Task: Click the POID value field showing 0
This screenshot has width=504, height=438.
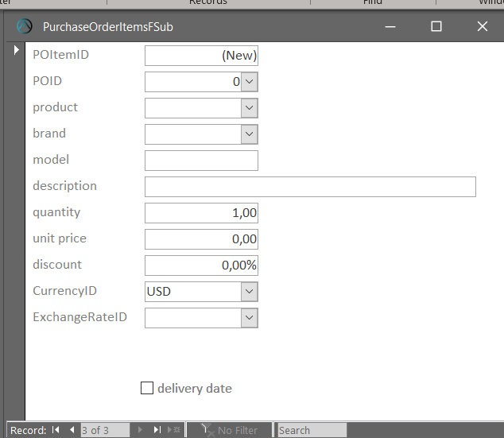Action: click(193, 82)
